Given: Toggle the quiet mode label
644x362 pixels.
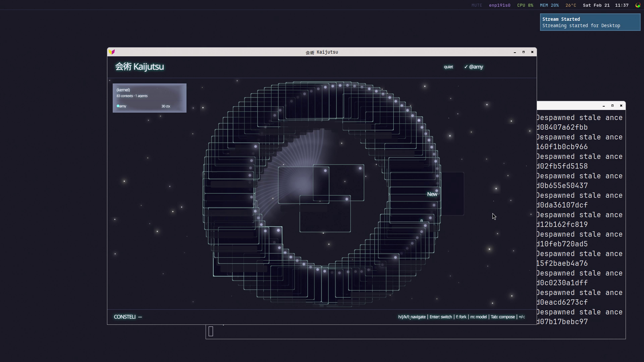Looking at the screenshot, I should (448, 67).
